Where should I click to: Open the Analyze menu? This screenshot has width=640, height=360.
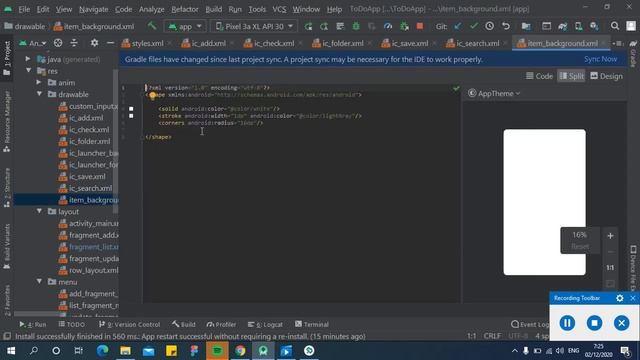pyautogui.click(x=151, y=9)
